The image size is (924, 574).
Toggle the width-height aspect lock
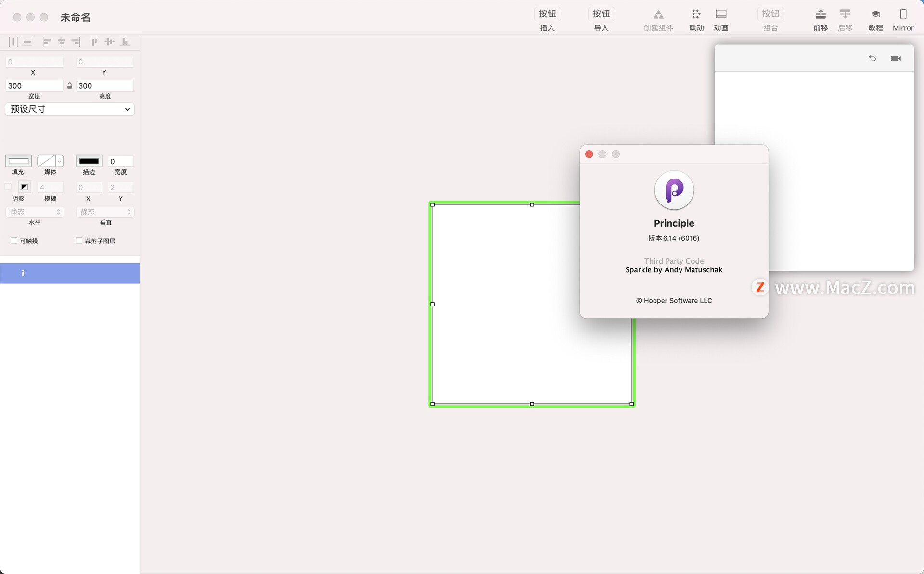tap(69, 86)
